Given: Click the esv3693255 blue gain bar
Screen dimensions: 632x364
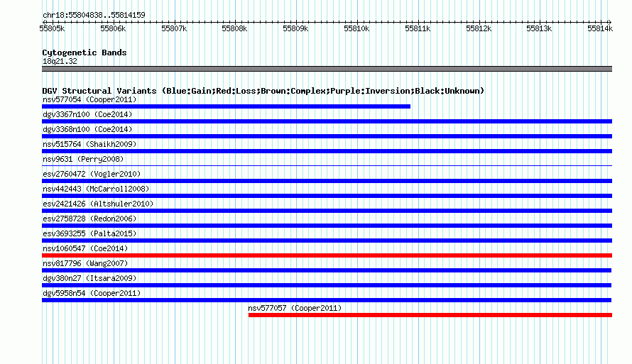Looking at the screenshot, I should coord(327,241).
